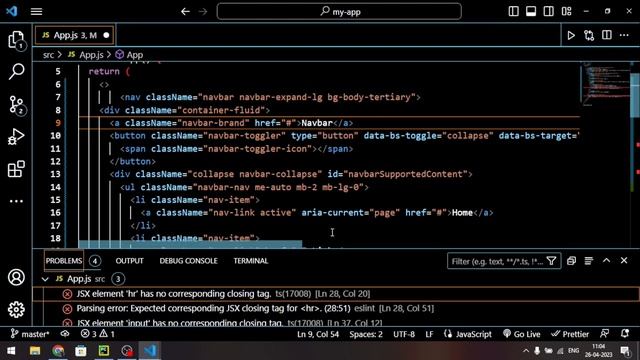Show hidden system tray icons chevron
The width and height of the screenshot is (640, 360).
coord(526,351)
